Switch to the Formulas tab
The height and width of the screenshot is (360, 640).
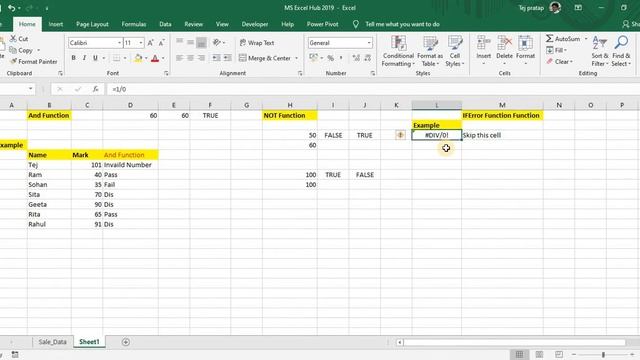(134, 24)
